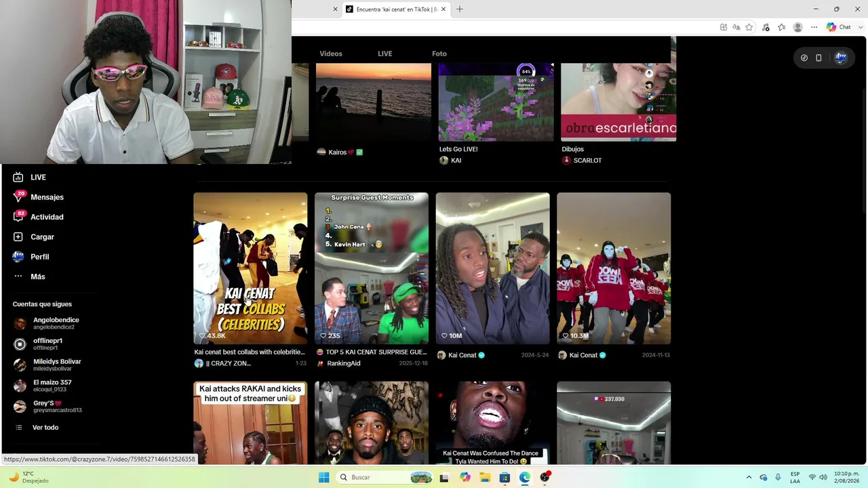Click the Cargar upload plus icon
Viewport: 868px width, 488px height.
(18, 237)
